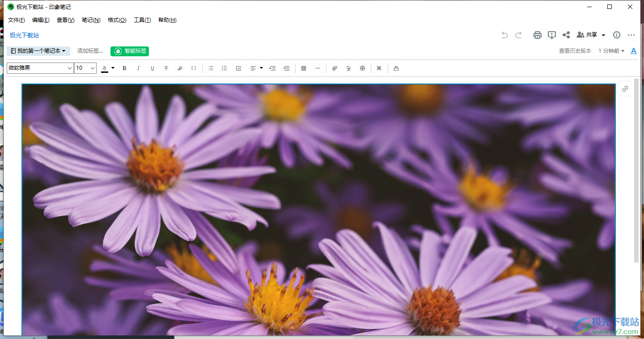Click the microphone audio record icon

[x=348, y=68]
